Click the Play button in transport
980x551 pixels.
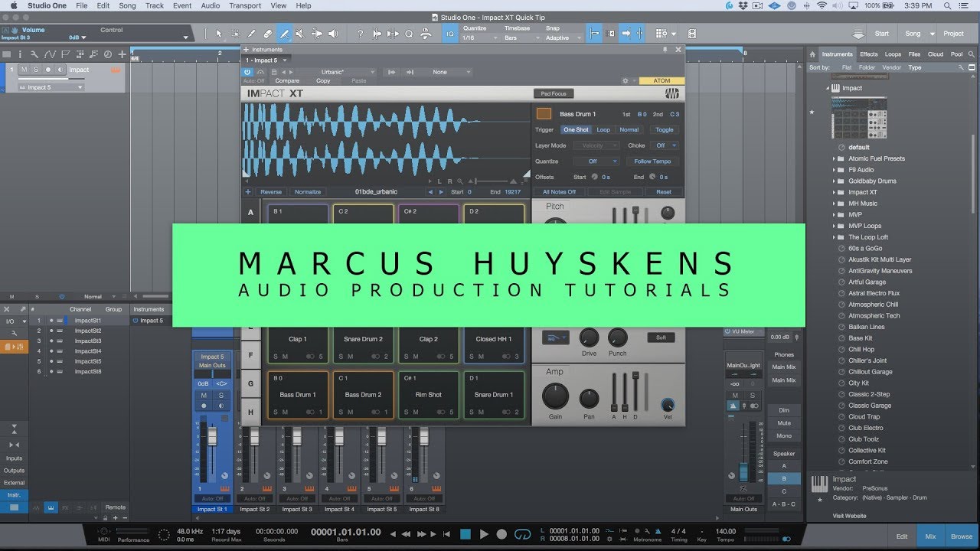point(483,534)
